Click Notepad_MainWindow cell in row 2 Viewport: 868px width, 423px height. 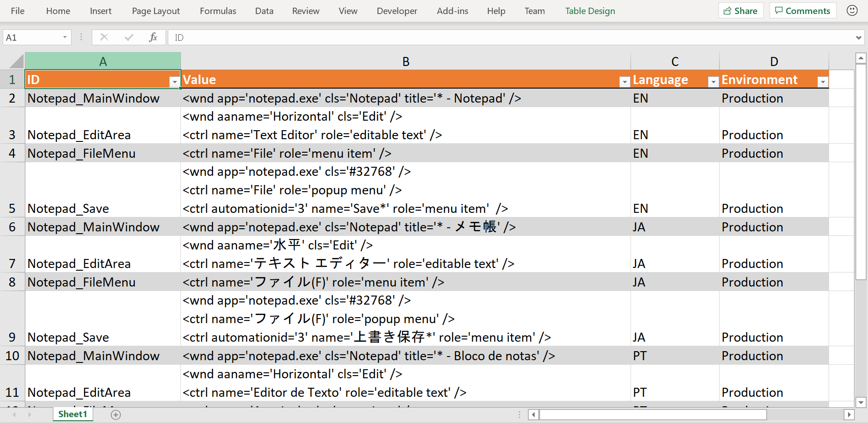click(x=103, y=98)
